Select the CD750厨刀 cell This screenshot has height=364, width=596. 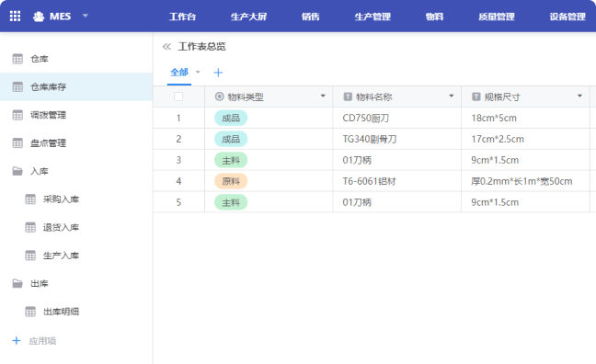click(397, 119)
